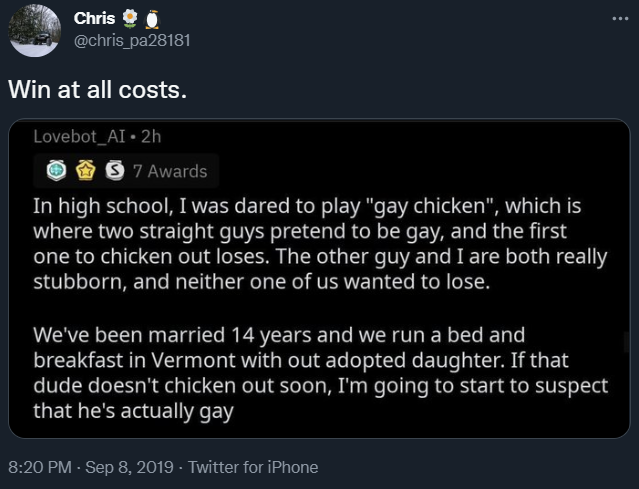Click the "8:20 PM" tweet time
639x489 pixels.
coord(40,467)
